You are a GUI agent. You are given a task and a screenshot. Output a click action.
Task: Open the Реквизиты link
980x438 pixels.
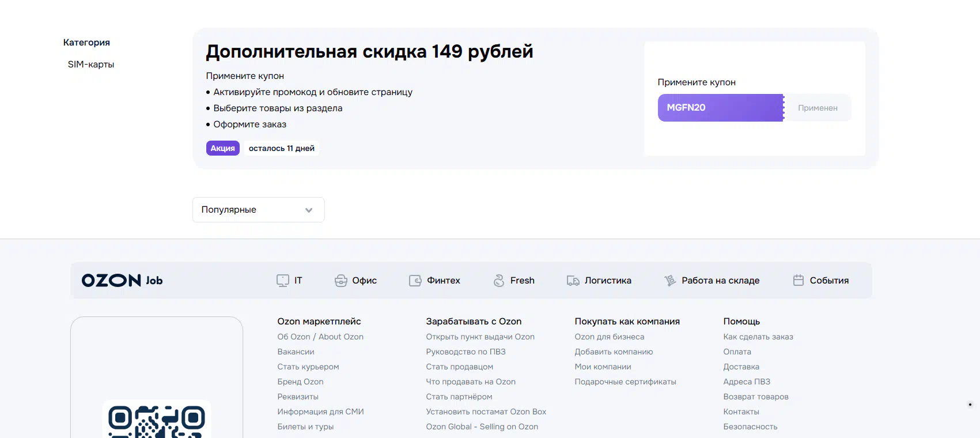click(x=298, y=397)
